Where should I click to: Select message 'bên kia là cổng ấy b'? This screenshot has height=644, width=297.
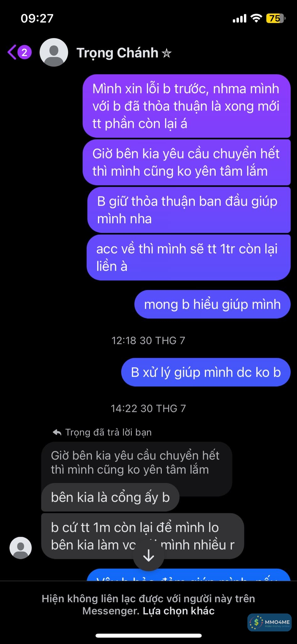[110, 497]
